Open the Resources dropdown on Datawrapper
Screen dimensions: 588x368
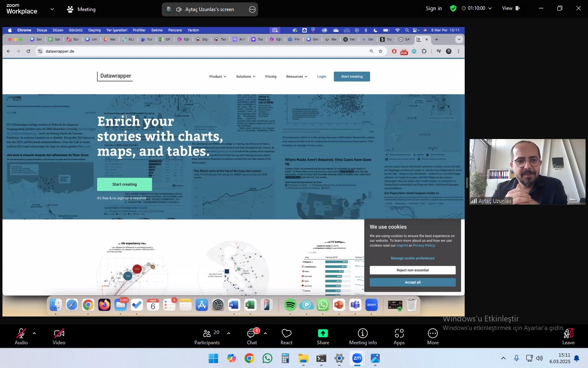pos(296,76)
